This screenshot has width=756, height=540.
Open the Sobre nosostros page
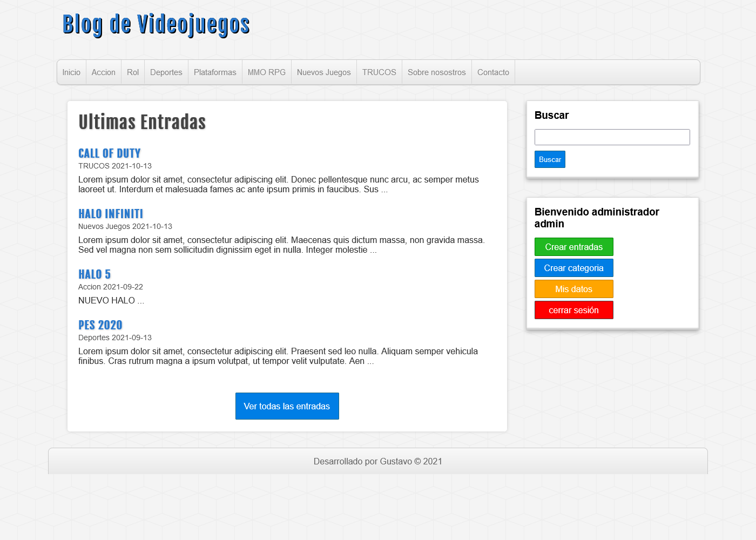click(x=437, y=72)
